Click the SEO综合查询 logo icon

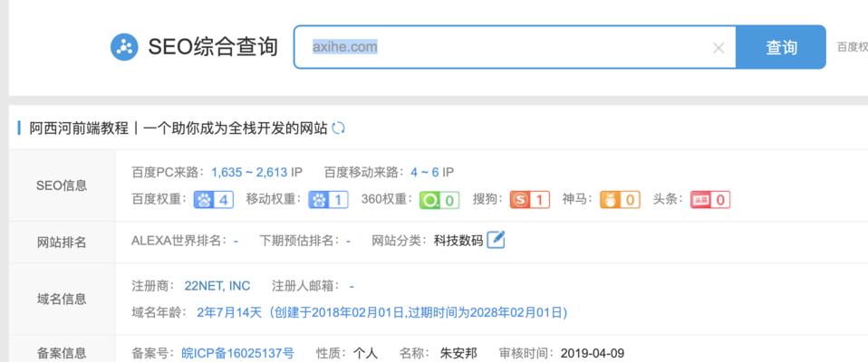124,47
